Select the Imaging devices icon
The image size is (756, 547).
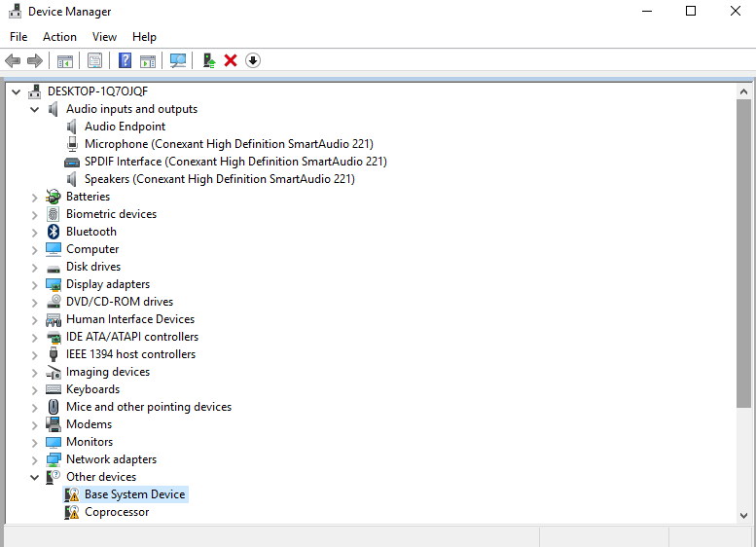point(54,372)
